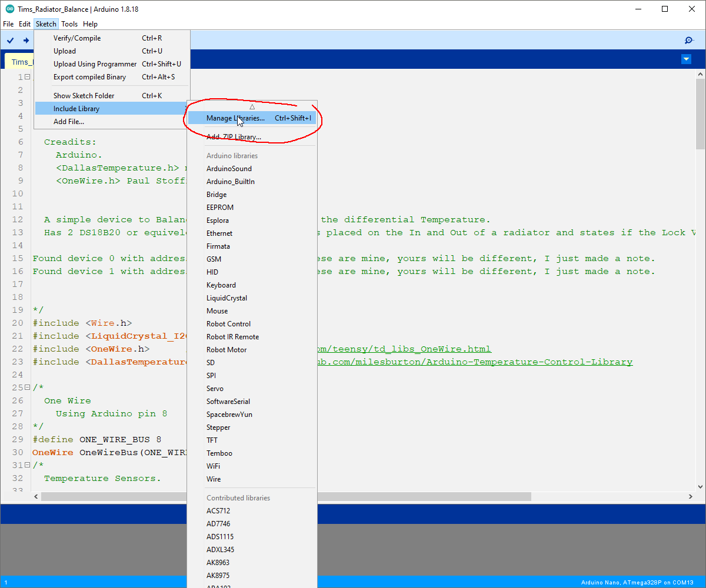The width and height of the screenshot is (706, 588).
Task: Include the Esplora library
Action: tap(252, 220)
